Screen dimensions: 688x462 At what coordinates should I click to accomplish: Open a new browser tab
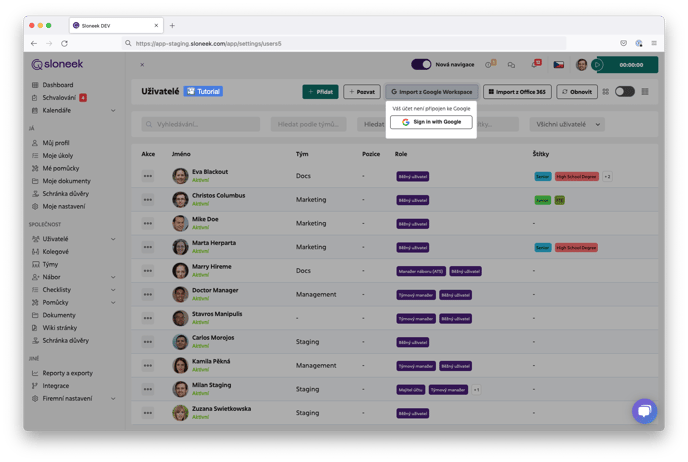click(172, 25)
